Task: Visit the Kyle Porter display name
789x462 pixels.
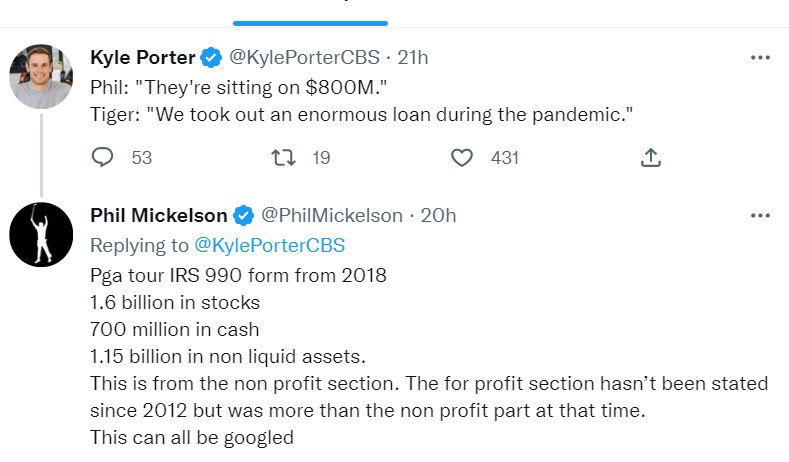Action: 142,58
